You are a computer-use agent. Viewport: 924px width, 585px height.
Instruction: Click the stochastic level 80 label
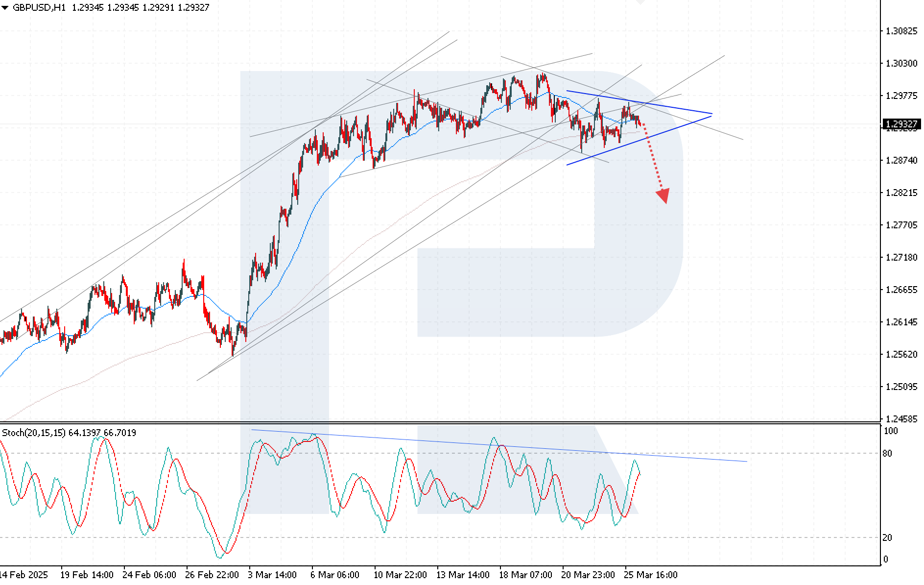point(887,453)
